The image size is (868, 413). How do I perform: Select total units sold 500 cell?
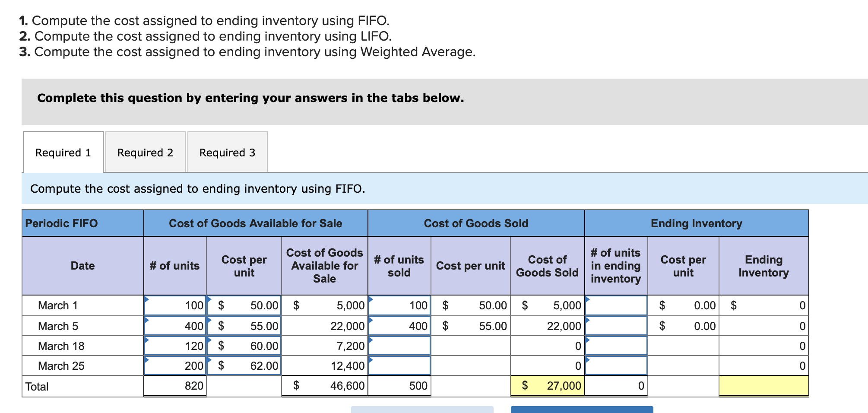point(399,386)
